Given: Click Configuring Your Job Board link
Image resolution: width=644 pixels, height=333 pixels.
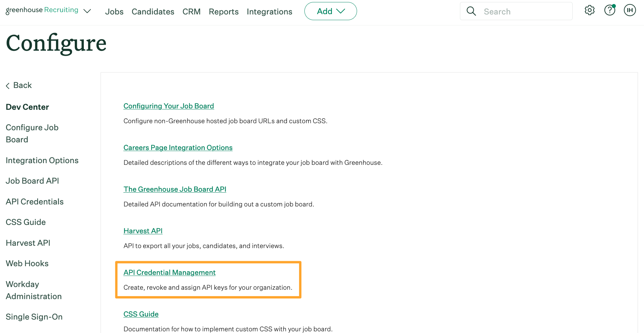Looking at the screenshot, I should [x=169, y=106].
